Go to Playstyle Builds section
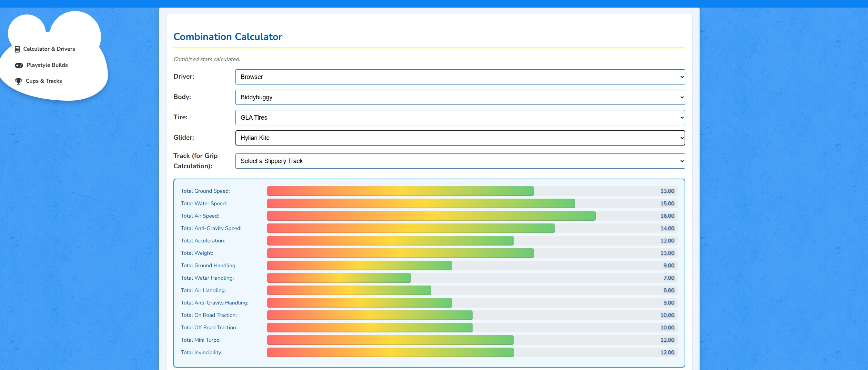The image size is (868, 370). pyautogui.click(x=47, y=65)
